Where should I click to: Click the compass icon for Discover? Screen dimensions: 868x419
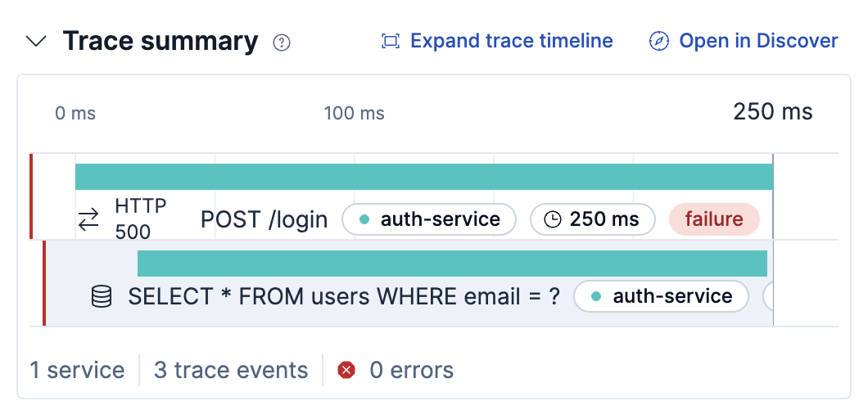pyautogui.click(x=658, y=41)
